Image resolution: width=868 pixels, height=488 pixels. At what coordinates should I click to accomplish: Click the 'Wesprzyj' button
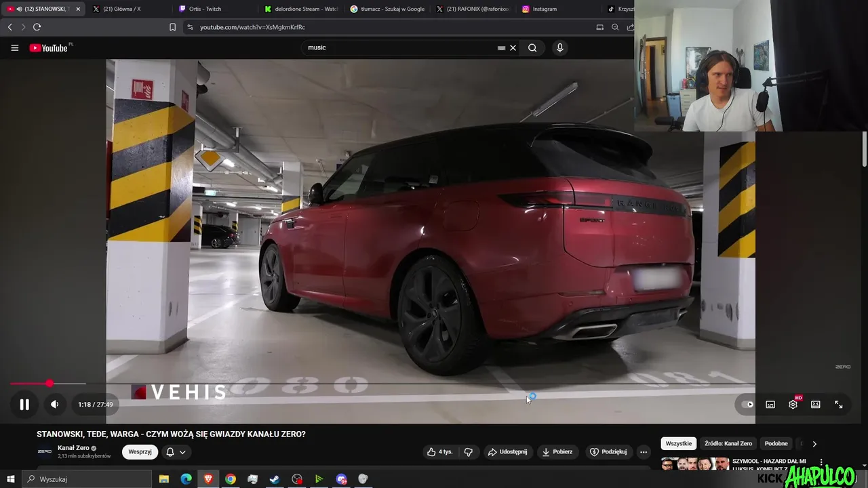point(140,452)
